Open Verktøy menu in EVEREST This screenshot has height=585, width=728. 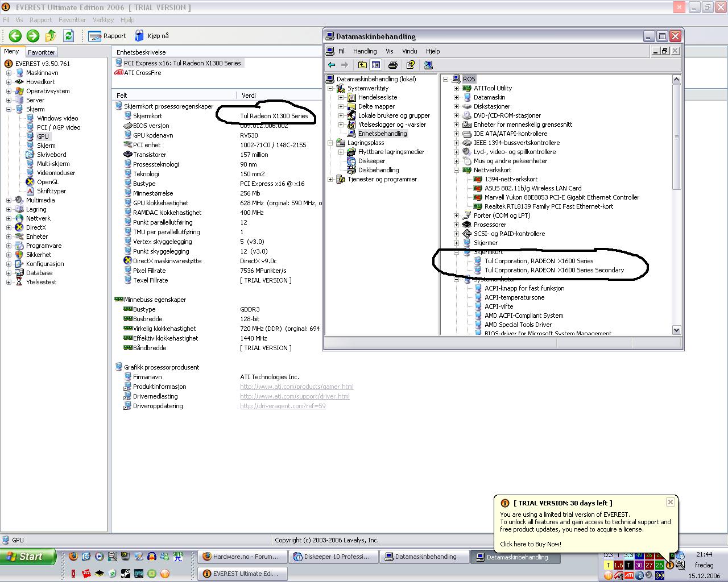coord(103,20)
